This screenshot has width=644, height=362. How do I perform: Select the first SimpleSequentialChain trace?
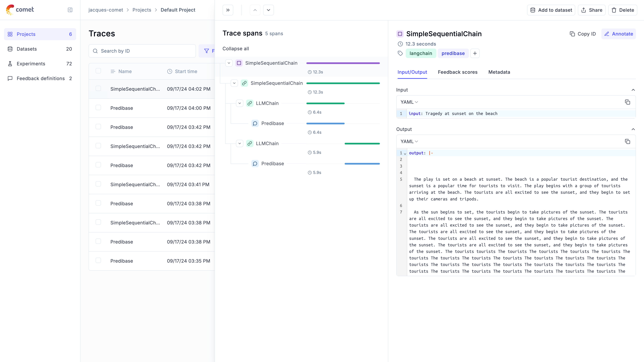pyautogui.click(x=136, y=89)
